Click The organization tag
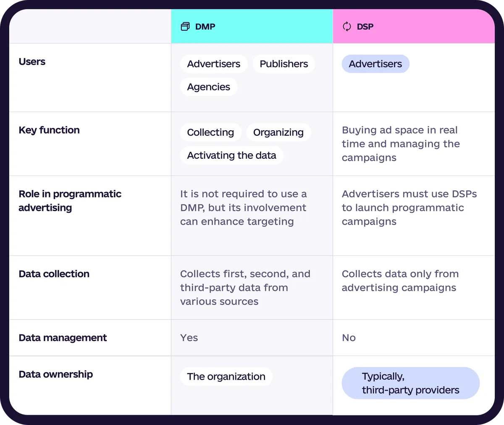The image size is (504, 425). [226, 376]
